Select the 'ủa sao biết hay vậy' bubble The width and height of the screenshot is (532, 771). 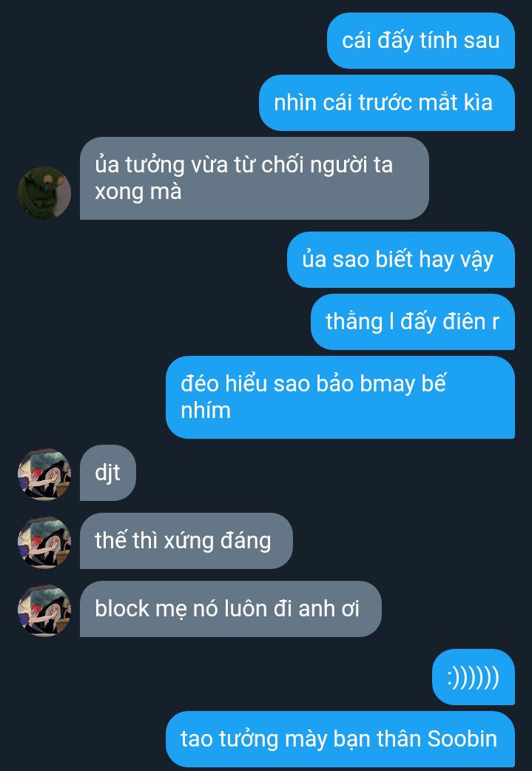tap(401, 260)
